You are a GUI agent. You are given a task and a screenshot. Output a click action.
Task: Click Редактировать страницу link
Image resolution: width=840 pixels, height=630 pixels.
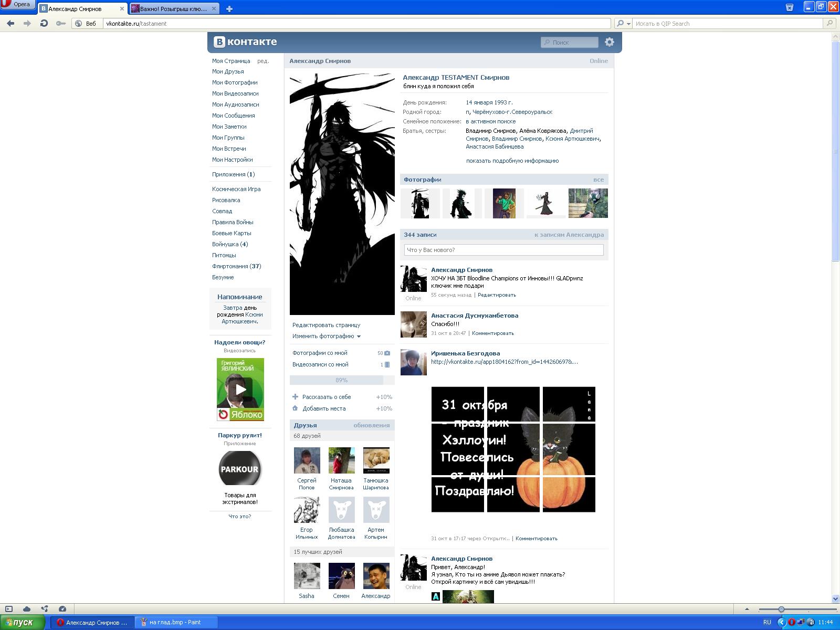click(326, 325)
